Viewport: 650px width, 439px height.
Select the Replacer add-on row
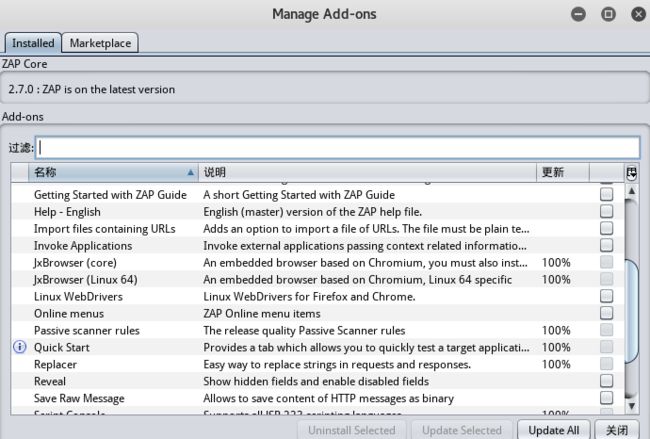pos(318,364)
